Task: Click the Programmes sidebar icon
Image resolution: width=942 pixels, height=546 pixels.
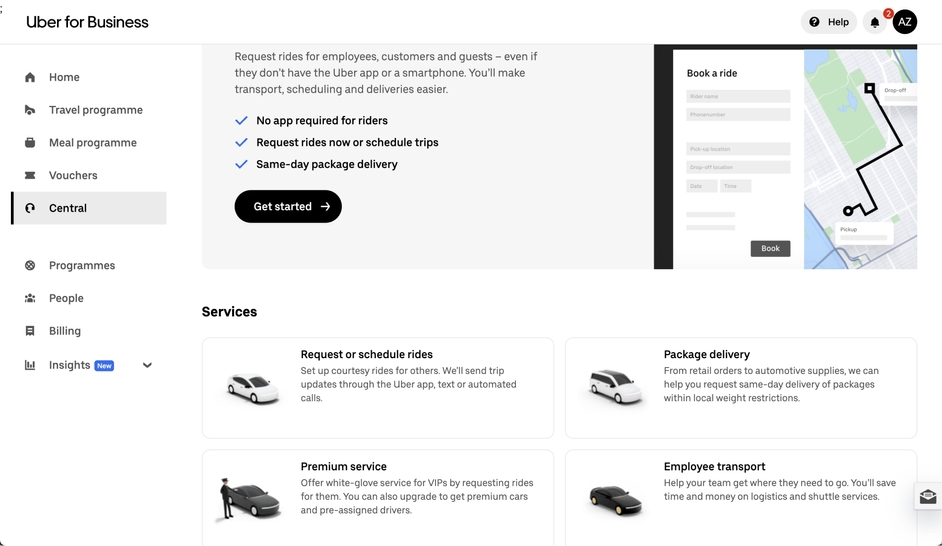Action: [30, 266]
